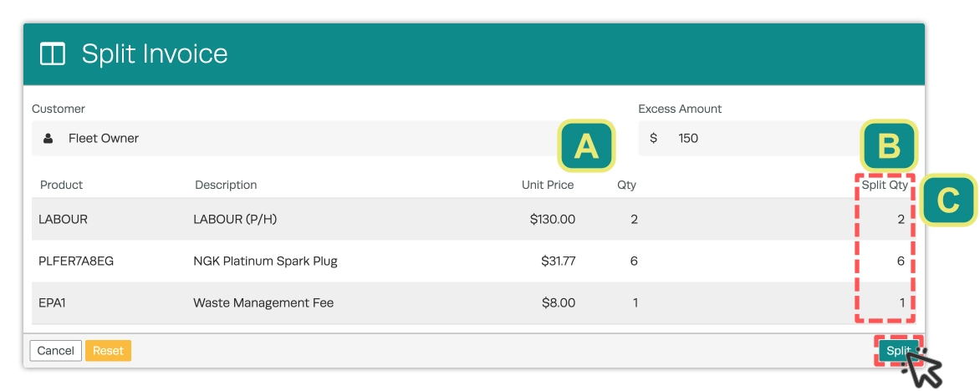Click the Qty value in LABOUR row
This screenshot has height=391, width=980.
coord(635,219)
